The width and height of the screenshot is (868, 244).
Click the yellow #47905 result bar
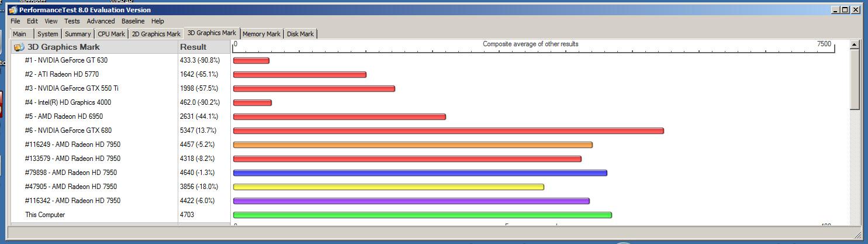pyautogui.click(x=389, y=187)
